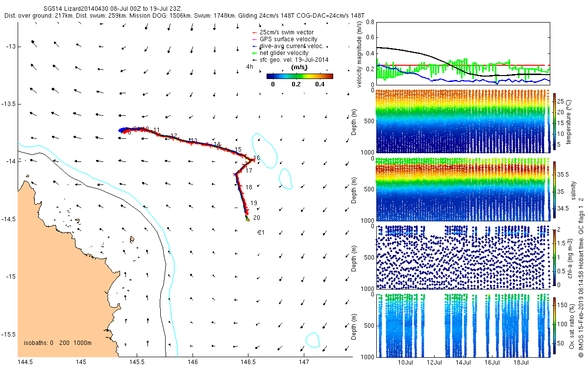Click latitude tick label '-13.5'
Screen dimensions: 588x368
point(9,104)
